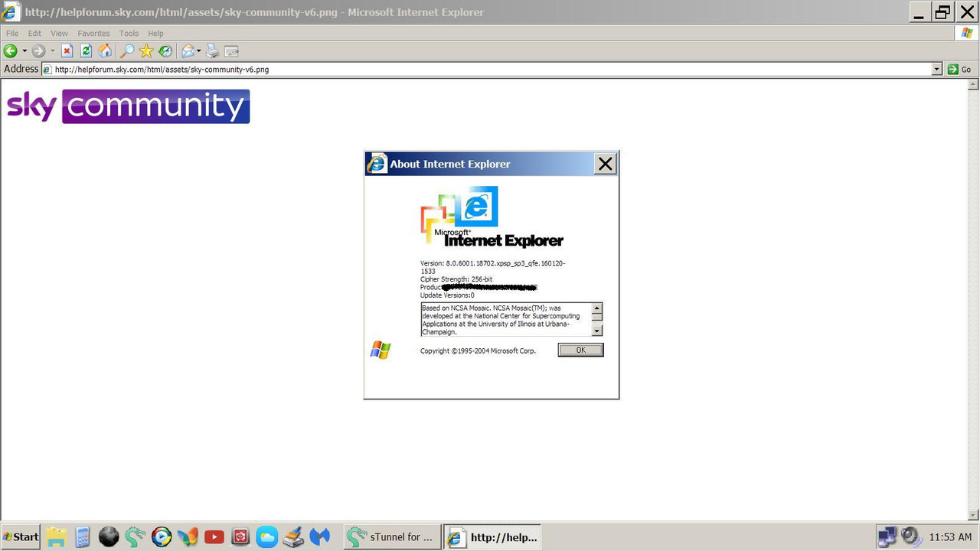Click the Start button
Viewport: 980px width, 551px height.
tap(21, 536)
